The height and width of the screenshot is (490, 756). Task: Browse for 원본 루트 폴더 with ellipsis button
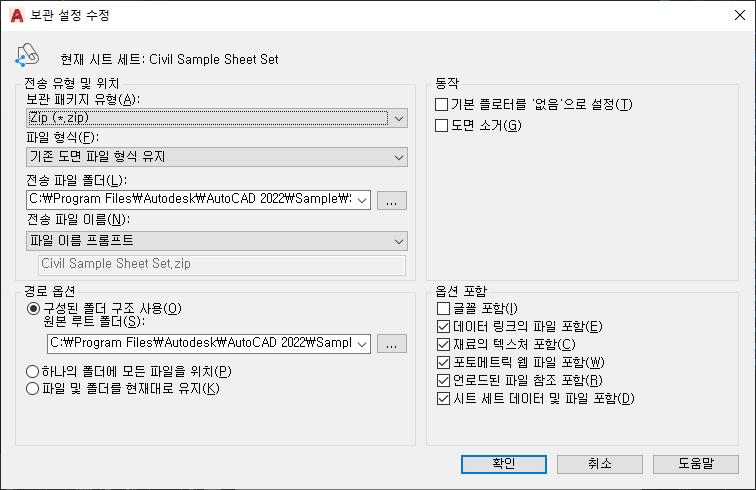(392, 344)
